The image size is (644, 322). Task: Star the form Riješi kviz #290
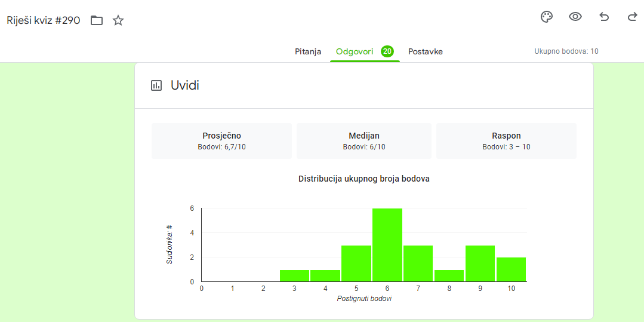point(118,20)
